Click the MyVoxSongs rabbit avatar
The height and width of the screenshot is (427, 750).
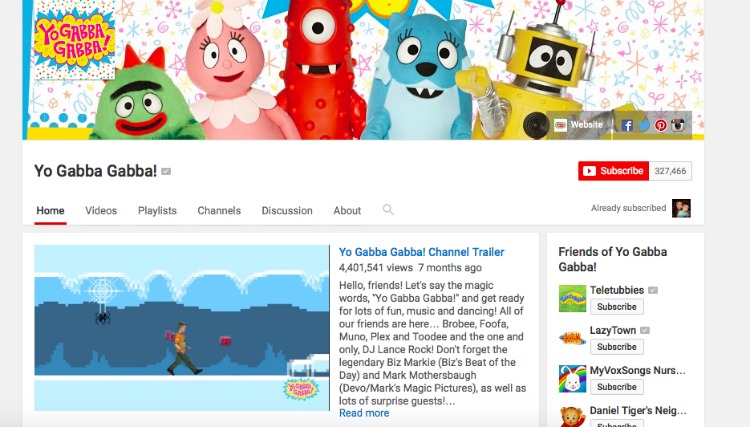tap(572, 378)
